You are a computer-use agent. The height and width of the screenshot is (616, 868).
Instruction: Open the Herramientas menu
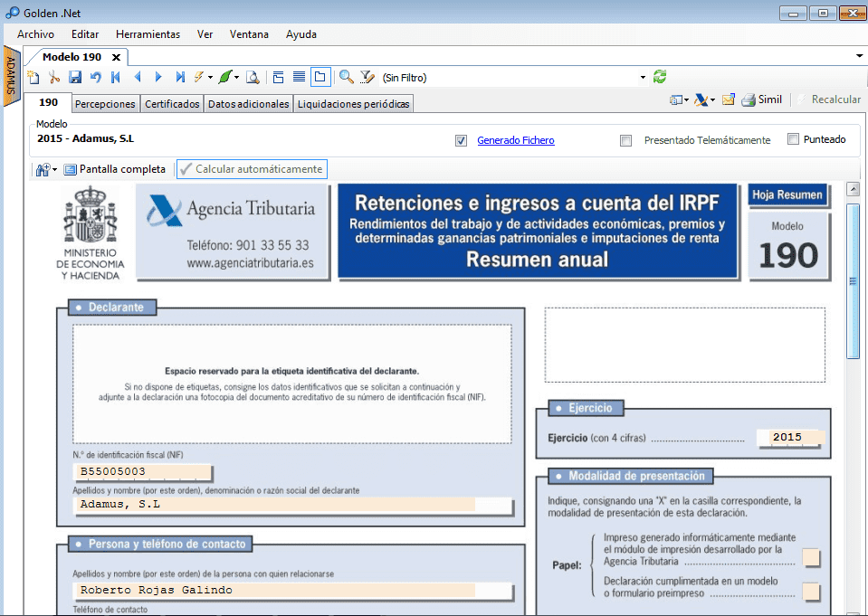pos(148,34)
